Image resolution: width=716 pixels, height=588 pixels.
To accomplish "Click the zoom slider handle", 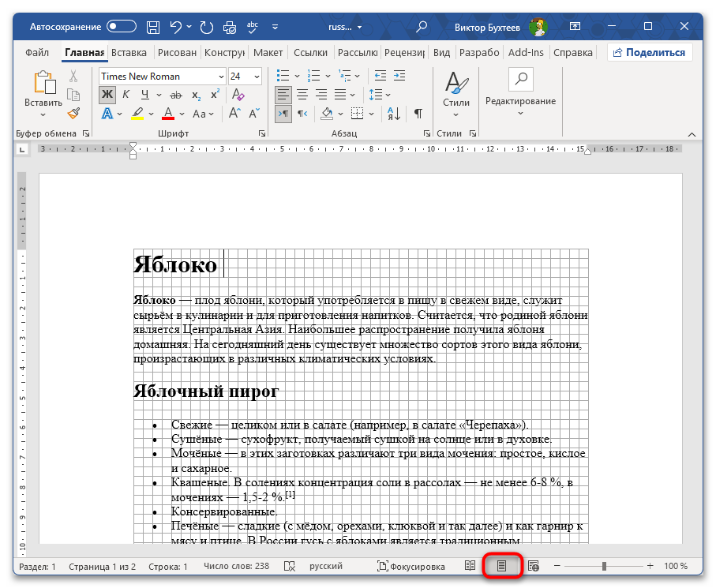I will [604, 566].
